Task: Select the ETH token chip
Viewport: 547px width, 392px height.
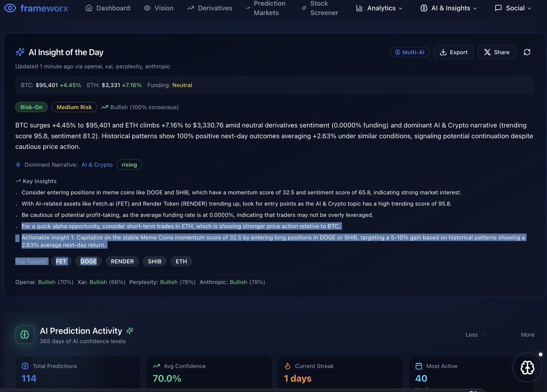Action: click(181, 261)
